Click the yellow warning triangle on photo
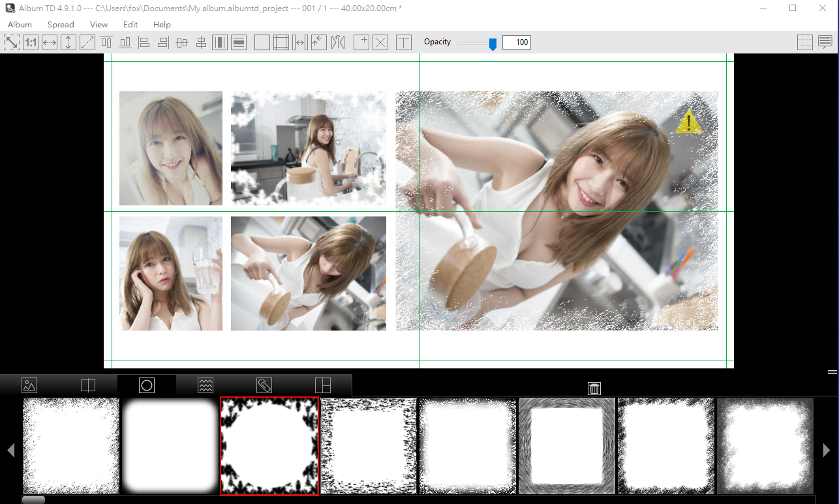Image resolution: width=839 pixels, height=504 pixels. 688,121
